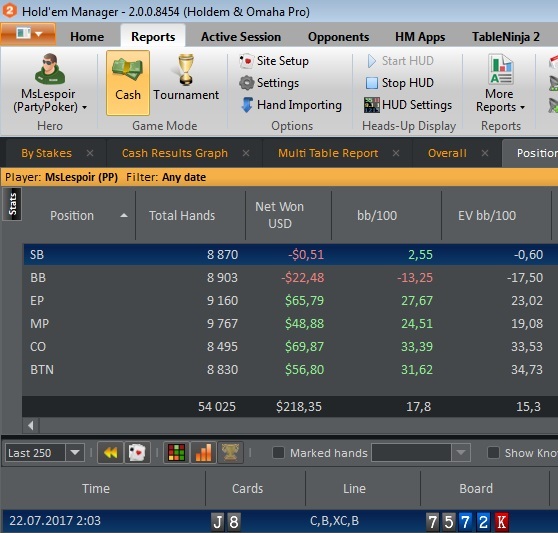558x533 pixels.
Task: Select the CO position row
Action: tap(291, 347)
